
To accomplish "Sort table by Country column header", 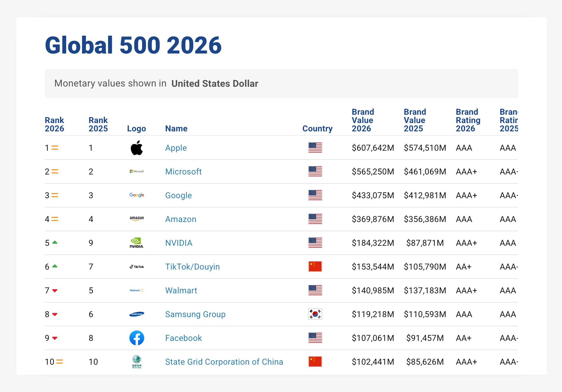I will pyautogui.click(x=317, y=128).
